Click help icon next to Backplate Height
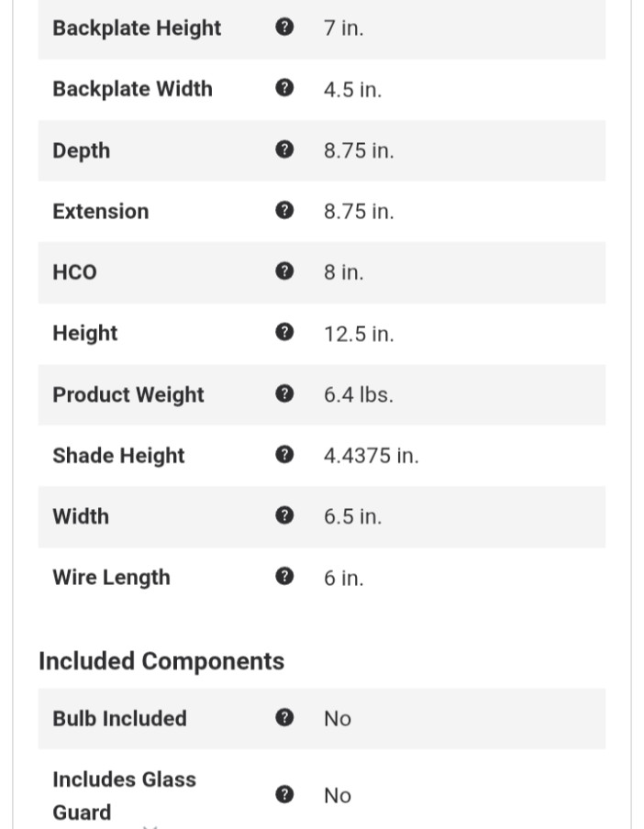 pos(284,28)
